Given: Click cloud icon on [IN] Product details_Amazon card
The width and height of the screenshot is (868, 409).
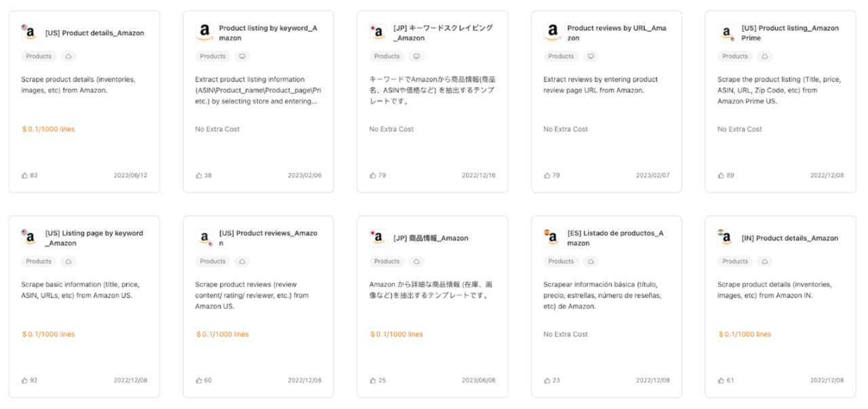Looking at the screenshot, I should click(765, 261).
